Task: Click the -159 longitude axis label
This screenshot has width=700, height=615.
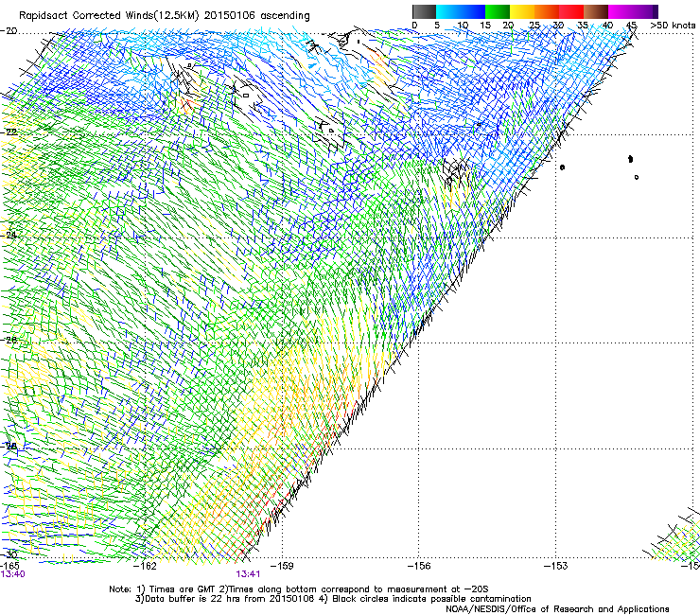Action: point(282,566)
